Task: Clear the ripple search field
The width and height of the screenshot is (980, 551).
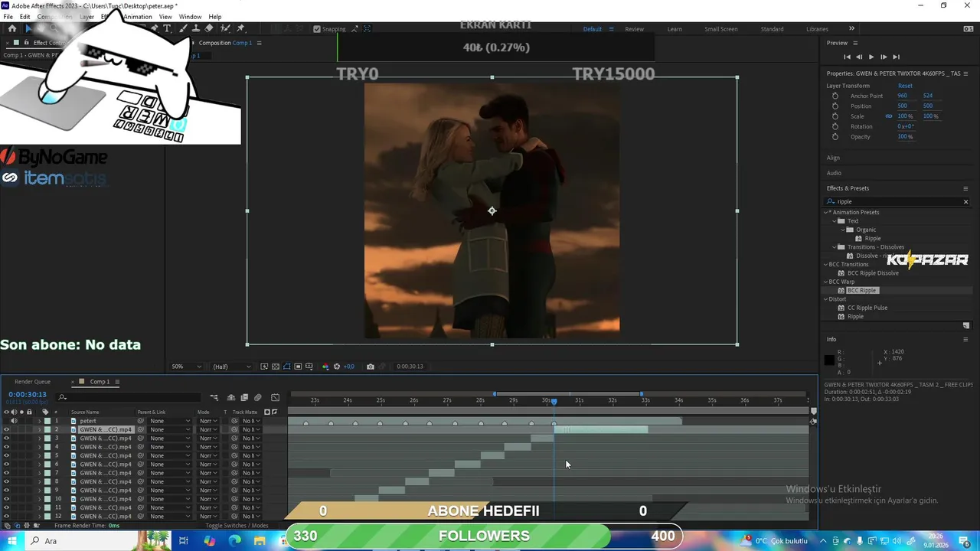Action: [x=965, y=202]
